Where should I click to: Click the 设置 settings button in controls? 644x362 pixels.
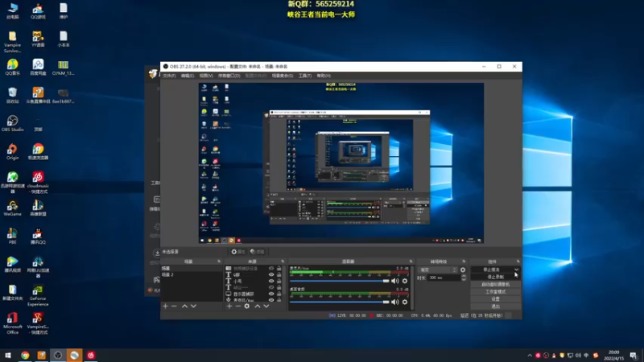tap(495, 299)
